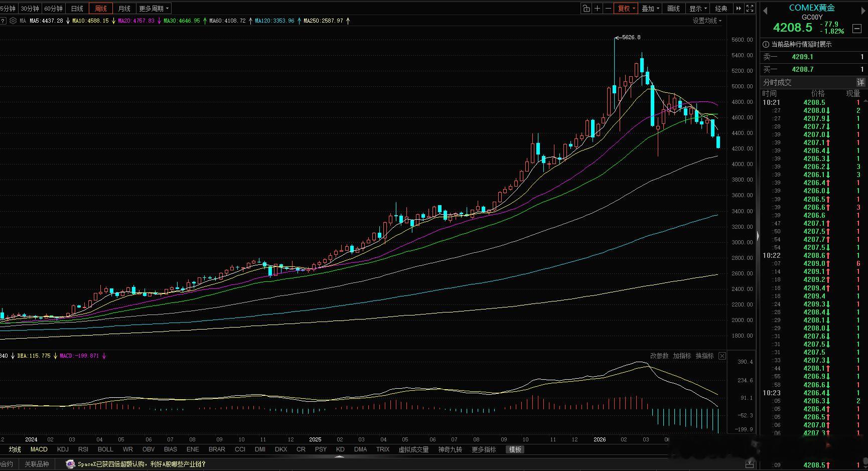Viewport: 868px width, 471px height.
Task: Click the double-arrow expand toolbar icon
Action: pos(739,9)
